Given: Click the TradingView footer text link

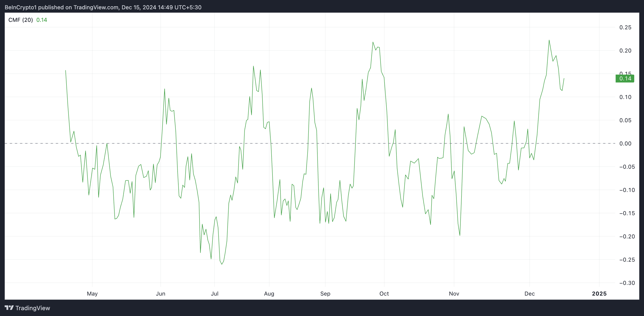Looking at the screenshot, I should [x=33, y=308].
